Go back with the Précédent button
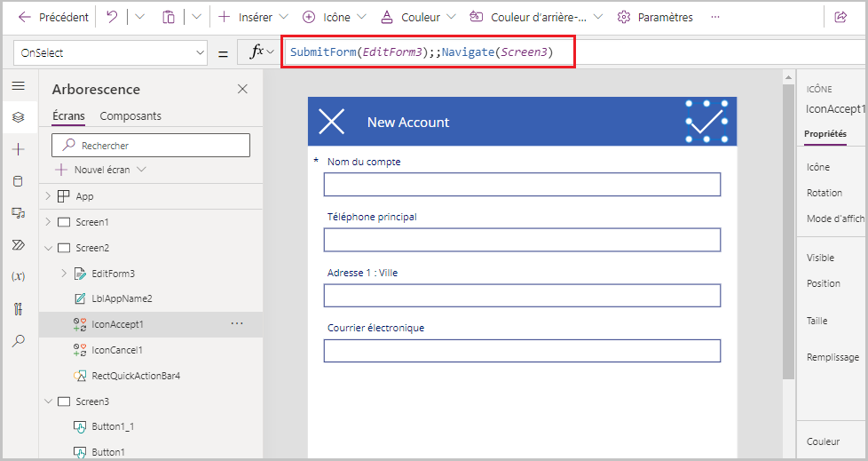The height and width of the screenshot is (461, 868). [53, 17]
